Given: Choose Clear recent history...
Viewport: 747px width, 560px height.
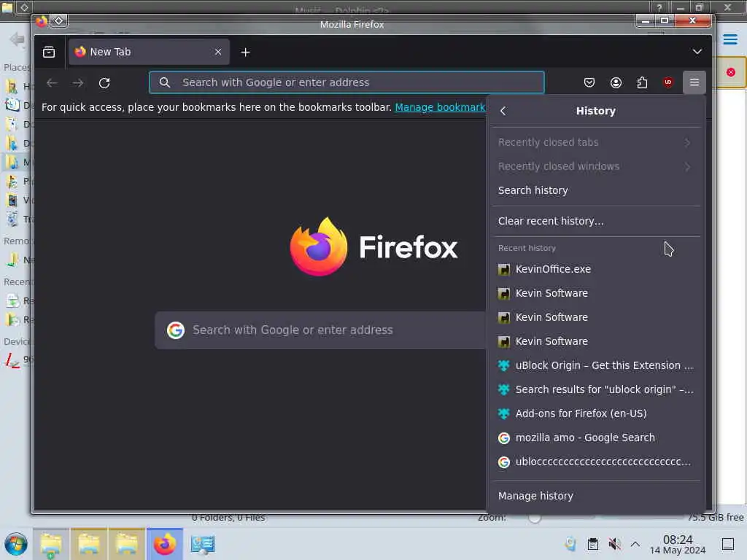Looking at the screenshot, I should (595, 221).
